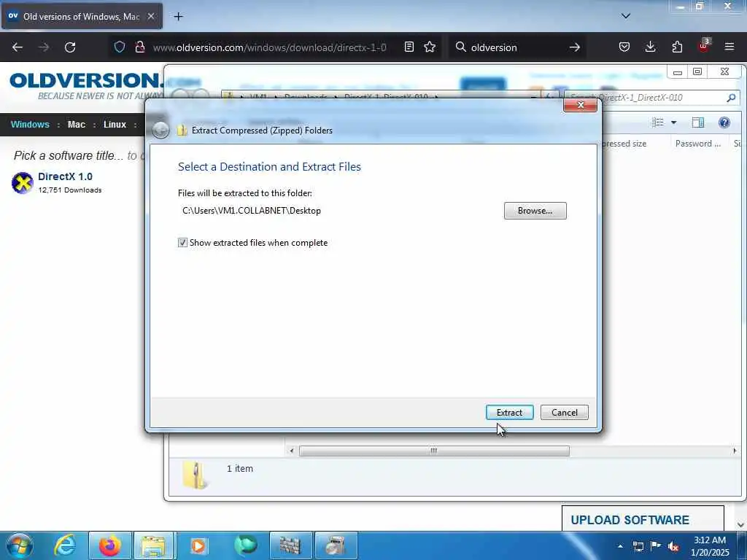
Task: Click the search magnifier icon
Action: [x=461, y=47]
